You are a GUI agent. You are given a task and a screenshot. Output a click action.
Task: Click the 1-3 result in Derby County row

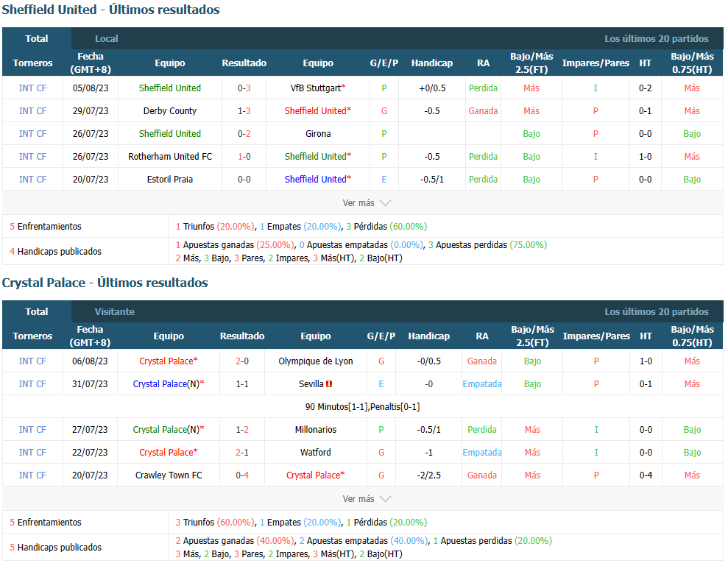click(244, 110)
